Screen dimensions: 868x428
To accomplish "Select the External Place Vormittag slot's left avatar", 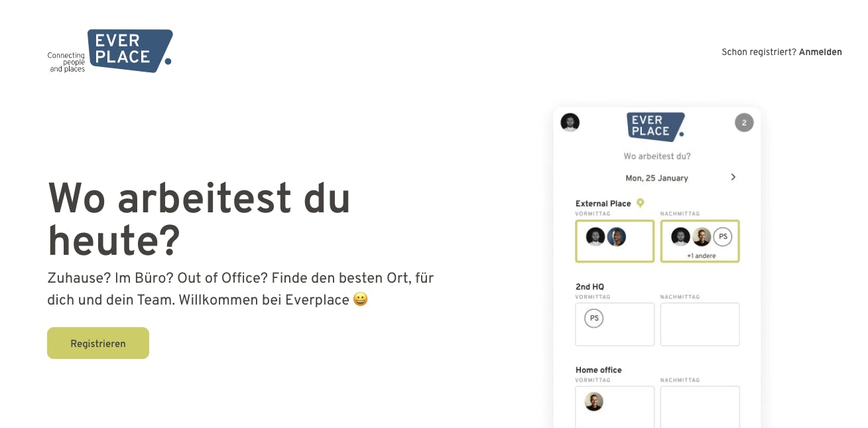I will pos(595,237).
